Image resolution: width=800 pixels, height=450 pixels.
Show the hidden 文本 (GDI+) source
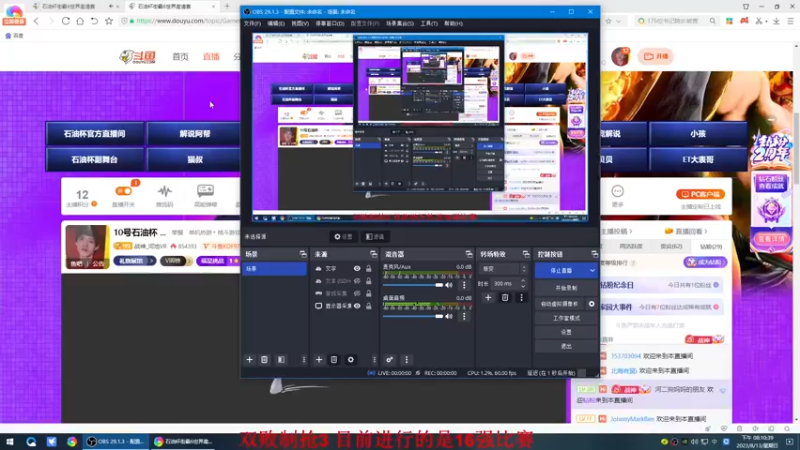click(357, 281)
